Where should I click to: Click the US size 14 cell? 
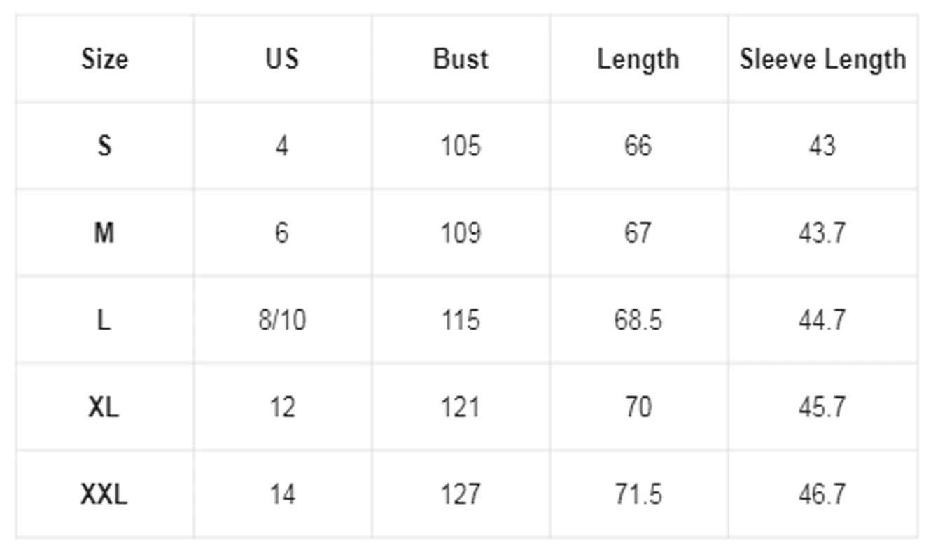[282, 495]
